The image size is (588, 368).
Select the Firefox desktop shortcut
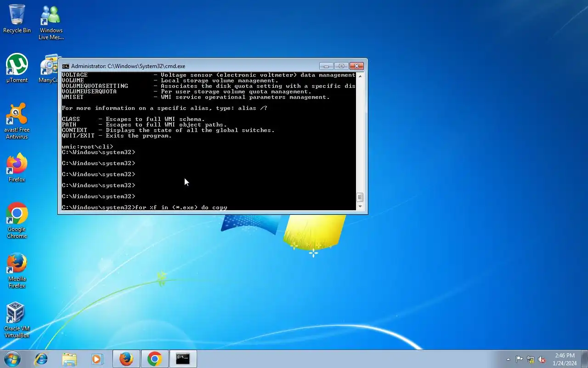click(x=17, y=167)
